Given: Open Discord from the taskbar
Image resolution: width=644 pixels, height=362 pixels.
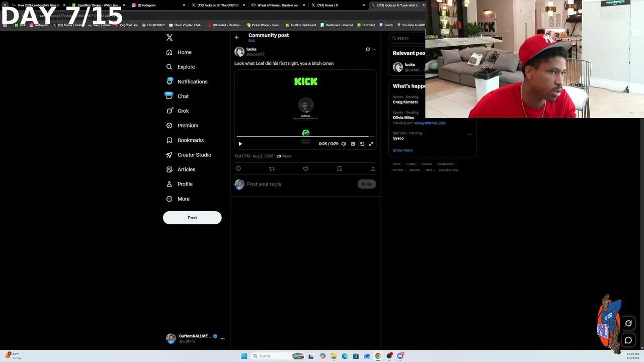Looking at the screenshot, I should pos(400,356).
